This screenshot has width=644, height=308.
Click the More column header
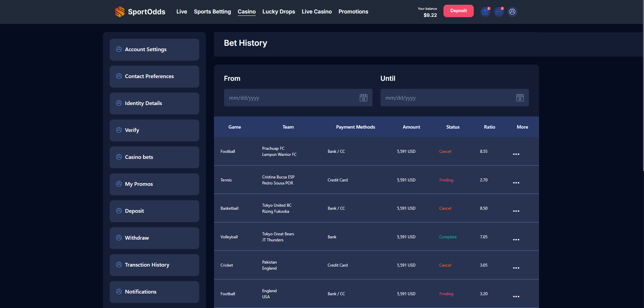(x=522, y=127)
